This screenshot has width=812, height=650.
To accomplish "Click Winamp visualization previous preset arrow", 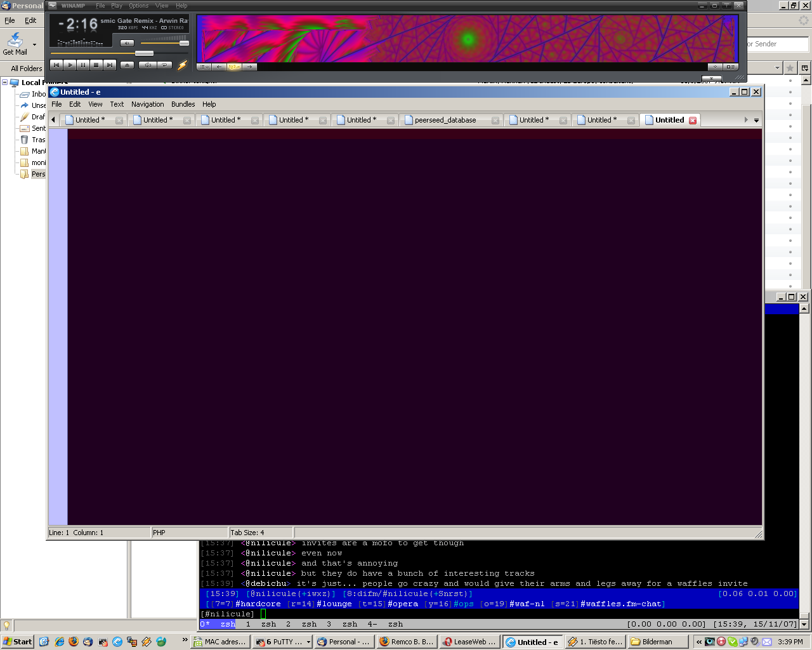I will point(219,67).
